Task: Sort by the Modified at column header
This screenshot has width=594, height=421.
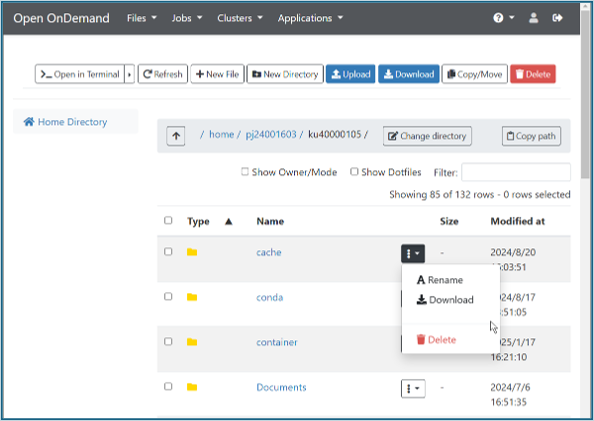Action: [517, 221]
